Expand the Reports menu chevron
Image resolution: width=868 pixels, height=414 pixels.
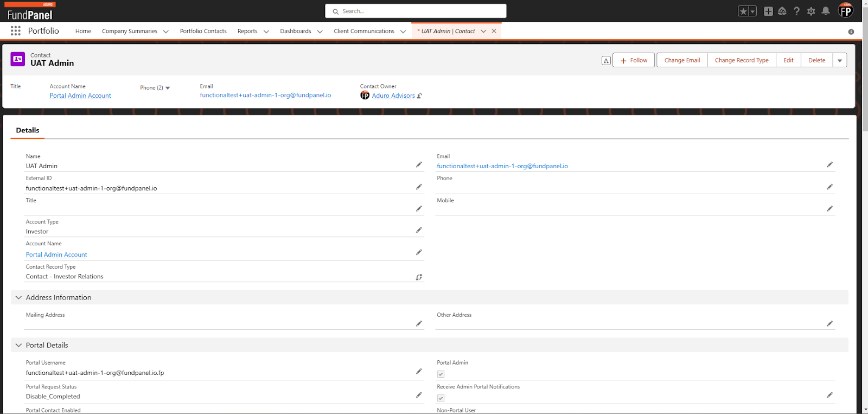[266, 31]
